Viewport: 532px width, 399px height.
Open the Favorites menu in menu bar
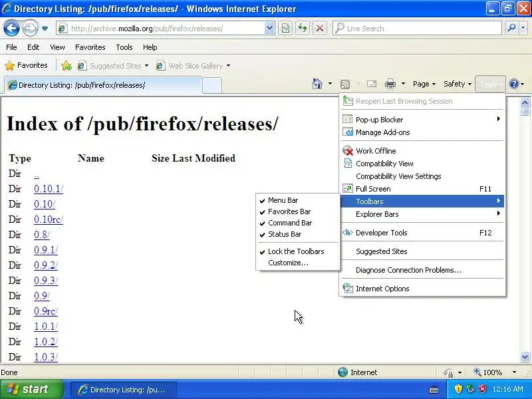[90, 47]
